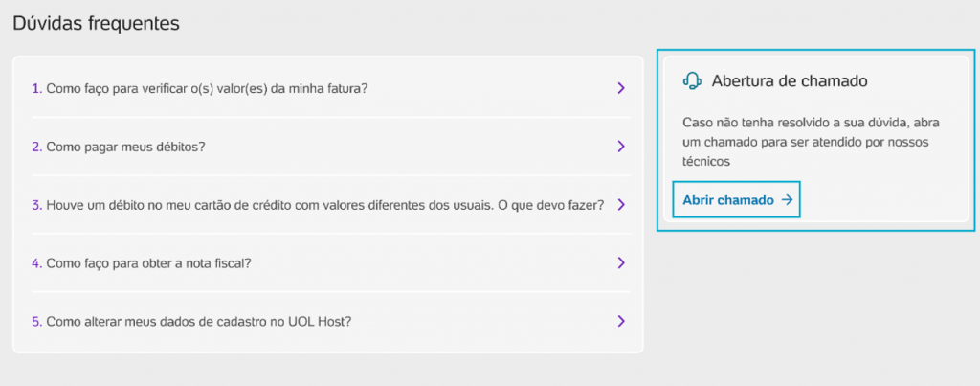Click the headset icon beside Abertura de chamado
This screenshot has height=386, width=980.
pos(692,80)
